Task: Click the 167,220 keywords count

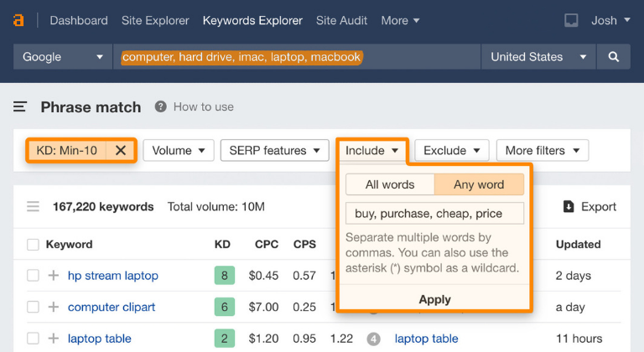Action: click(x=103, y=206)
